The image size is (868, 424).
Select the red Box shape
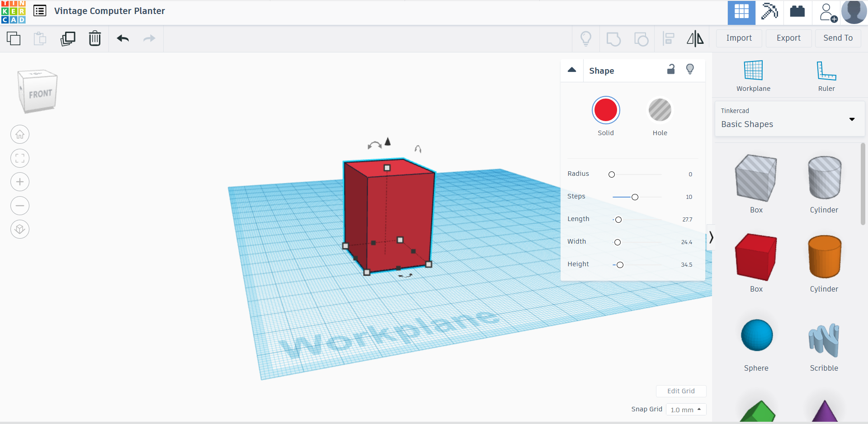[756, 257]
